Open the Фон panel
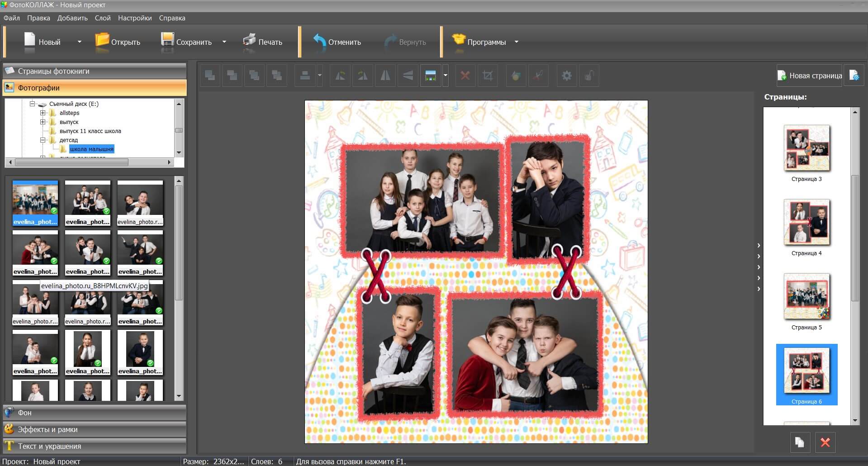 (95, 413)
